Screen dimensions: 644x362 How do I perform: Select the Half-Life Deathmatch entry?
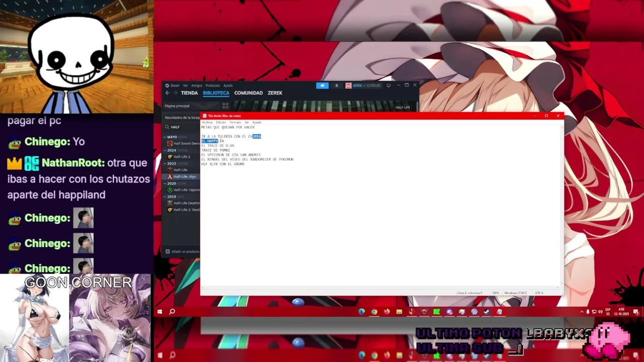[187, 203]
